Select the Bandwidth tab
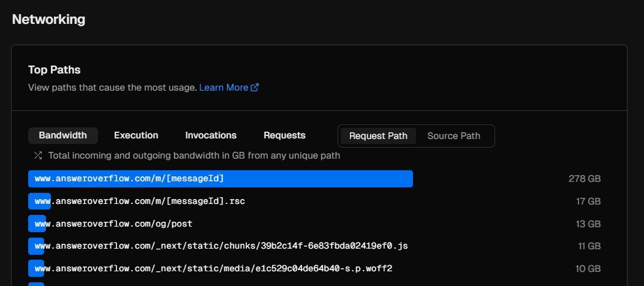Viewport: 644px width, 286px height. point(63,135)
